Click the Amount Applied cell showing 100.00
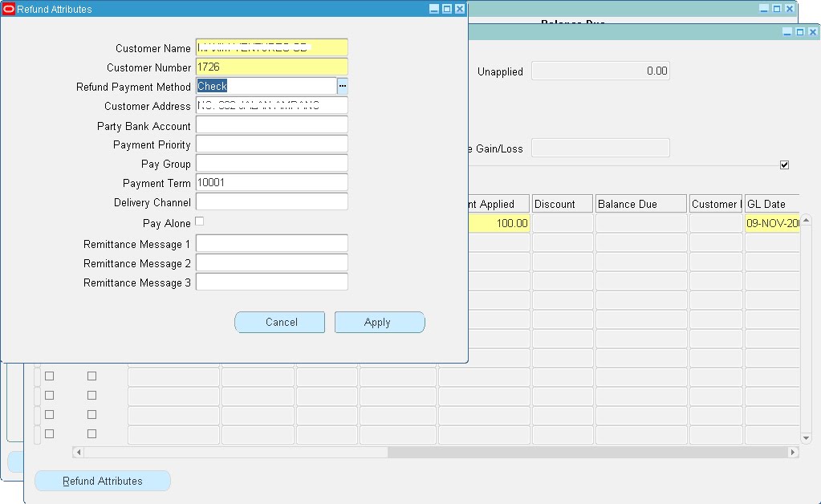 coord(498,223)
